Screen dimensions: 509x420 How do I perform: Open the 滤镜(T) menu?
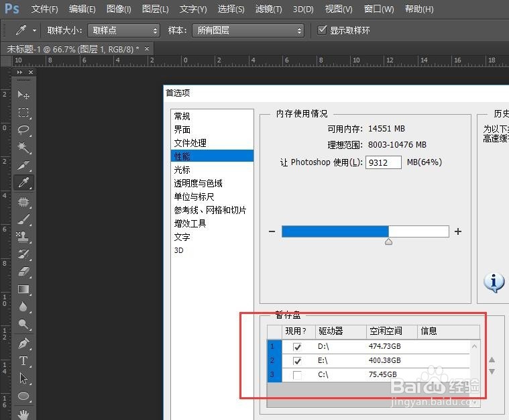268,9
